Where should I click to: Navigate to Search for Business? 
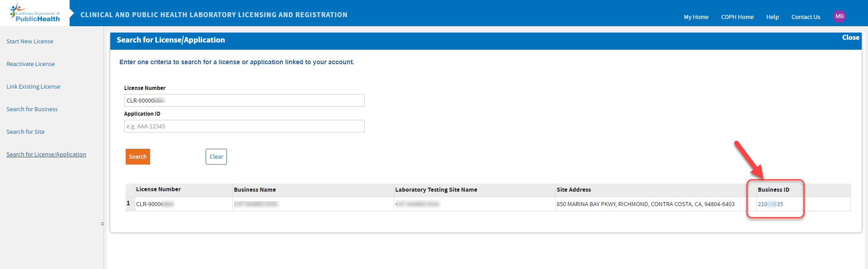(32, 109)
